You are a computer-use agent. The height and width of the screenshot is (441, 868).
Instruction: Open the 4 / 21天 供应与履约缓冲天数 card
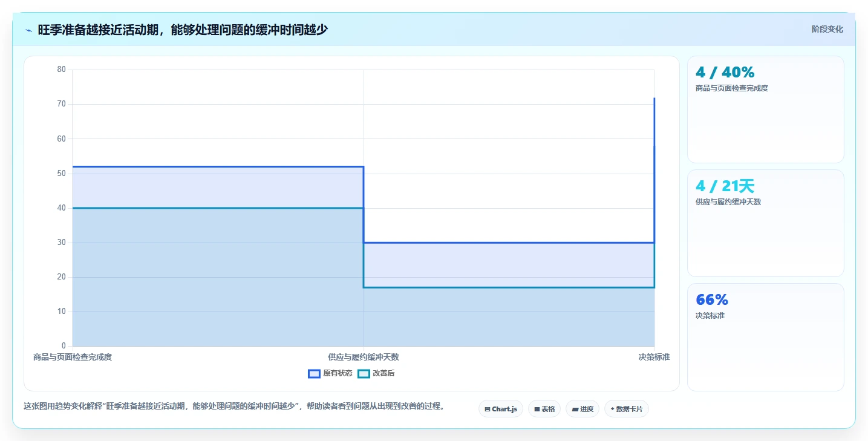coord(766,223)
